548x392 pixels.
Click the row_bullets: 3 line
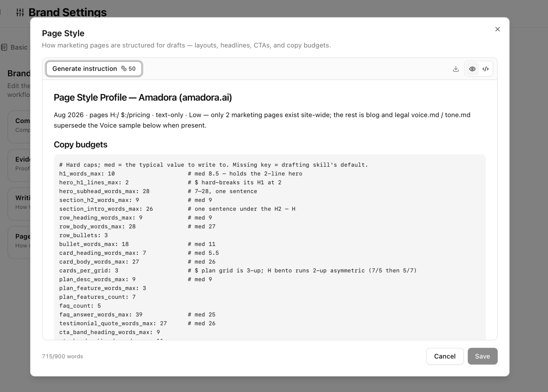tap(83, 235)
